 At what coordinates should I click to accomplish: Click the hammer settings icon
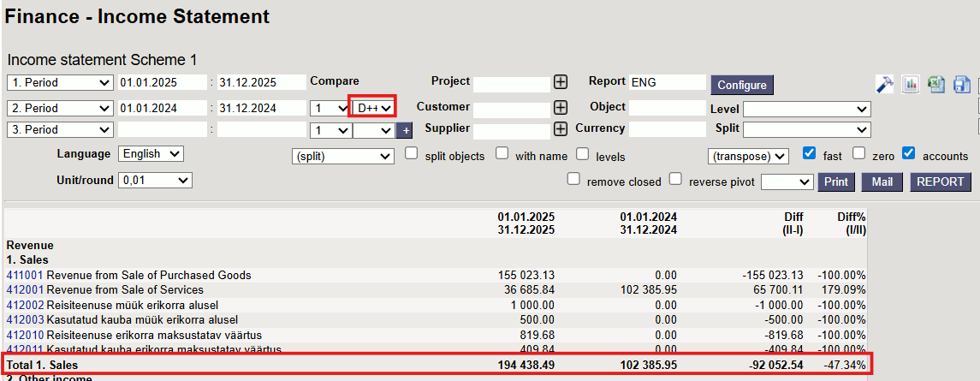(885, 84)
